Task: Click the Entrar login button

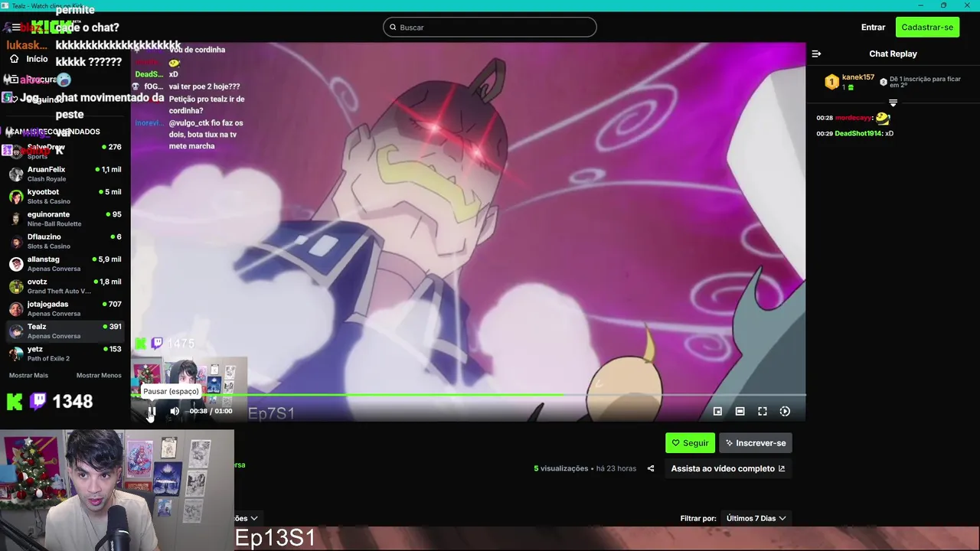Action: (x=873, y=28)
